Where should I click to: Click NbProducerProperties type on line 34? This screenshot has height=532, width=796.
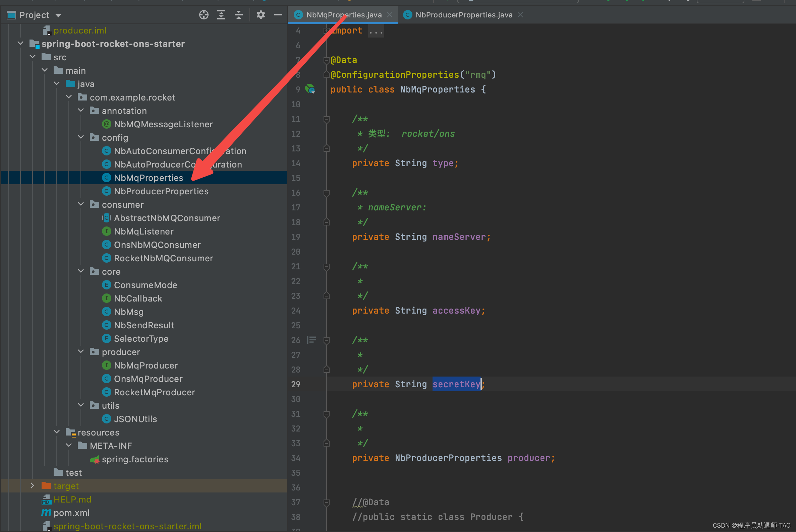point(448,458)
